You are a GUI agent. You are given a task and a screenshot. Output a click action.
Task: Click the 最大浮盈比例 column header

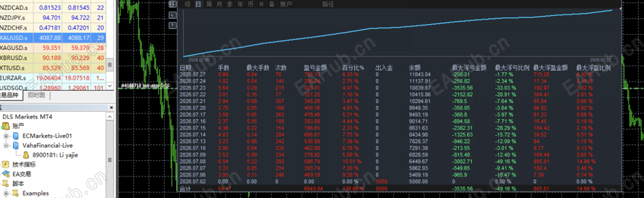(x=593, y=68)
